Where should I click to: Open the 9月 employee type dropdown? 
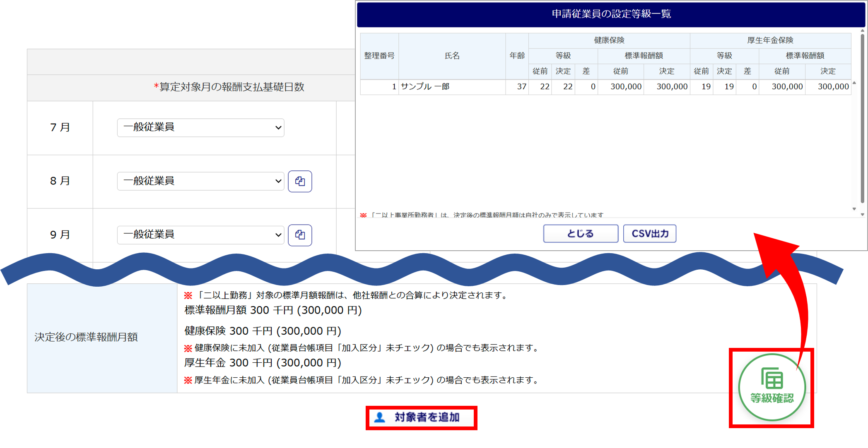[201, 235]
